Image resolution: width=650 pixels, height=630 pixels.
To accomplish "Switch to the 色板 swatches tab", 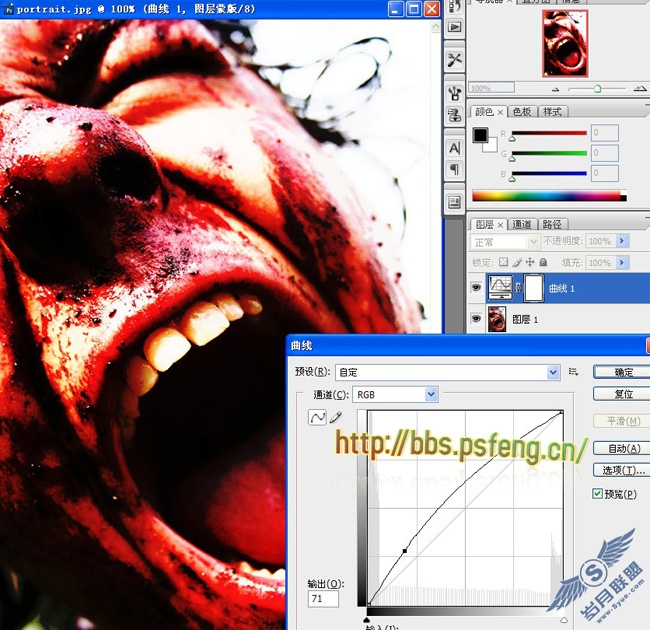I will coord(522,112).
